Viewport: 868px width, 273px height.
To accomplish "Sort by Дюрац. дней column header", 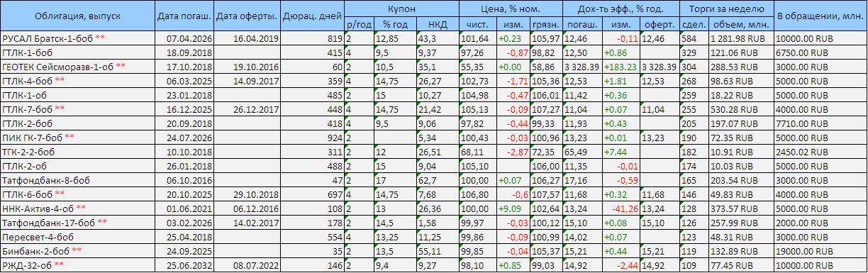I will coord(313,16).
